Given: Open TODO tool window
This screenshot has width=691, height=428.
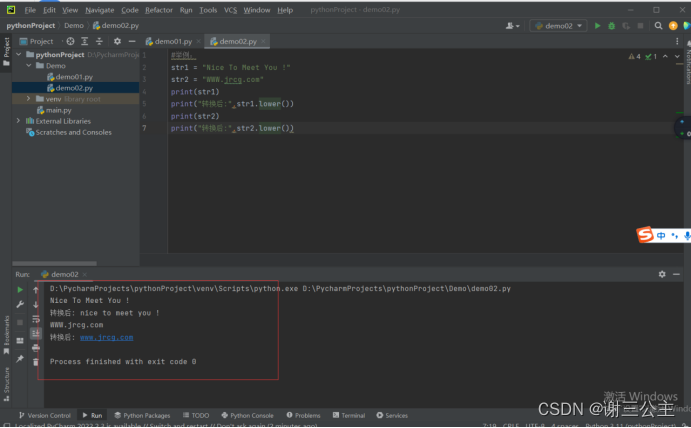Looking at the screenshot, I should tap(196, 416).
